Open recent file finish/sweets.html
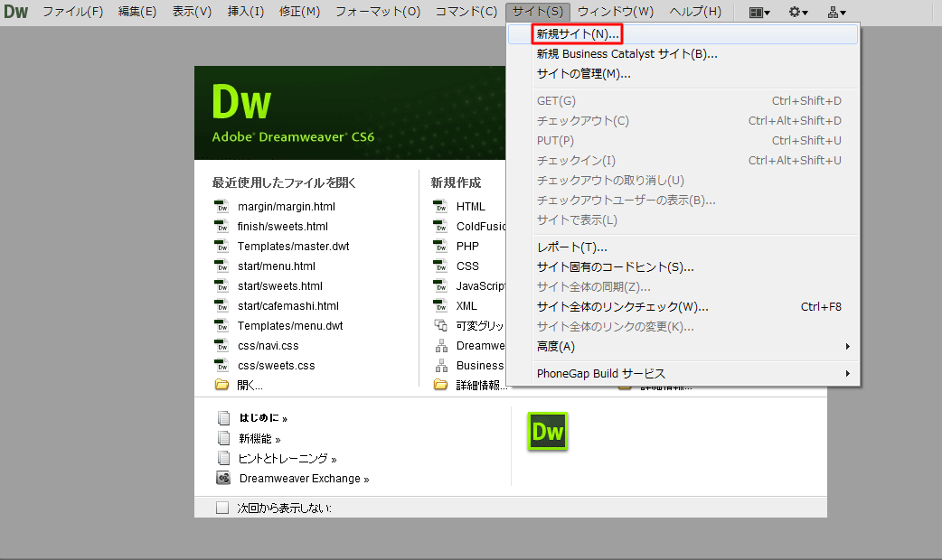Viewport: 942px width, 560px height. pos(282,227)
